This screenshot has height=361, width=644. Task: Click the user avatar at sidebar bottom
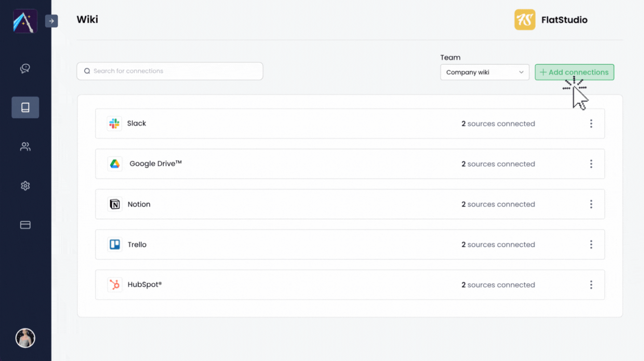pyautogui.click(x=25, y=338)
